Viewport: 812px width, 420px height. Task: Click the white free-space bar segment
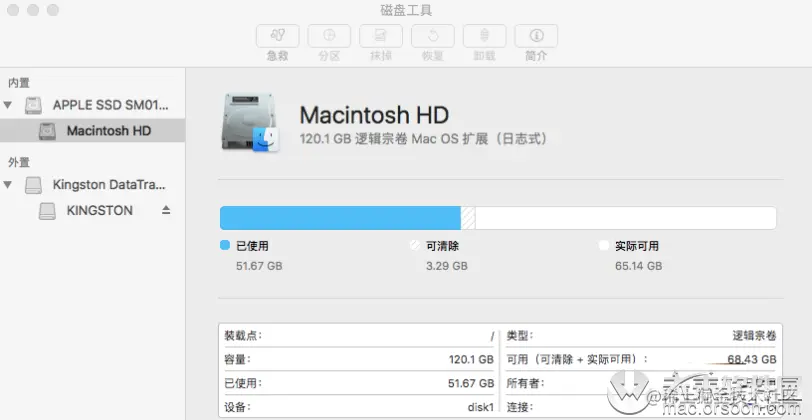click(x=626, y=218)
